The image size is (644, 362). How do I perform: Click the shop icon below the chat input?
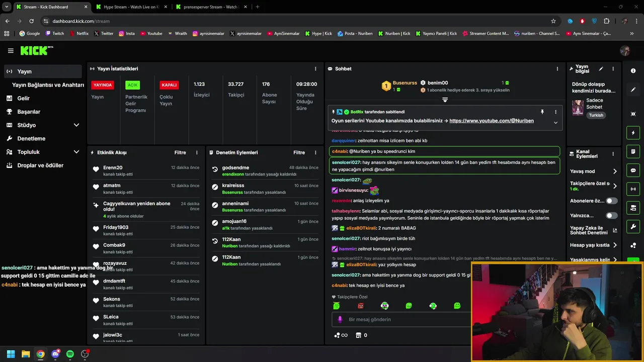[x=358, y=335]
